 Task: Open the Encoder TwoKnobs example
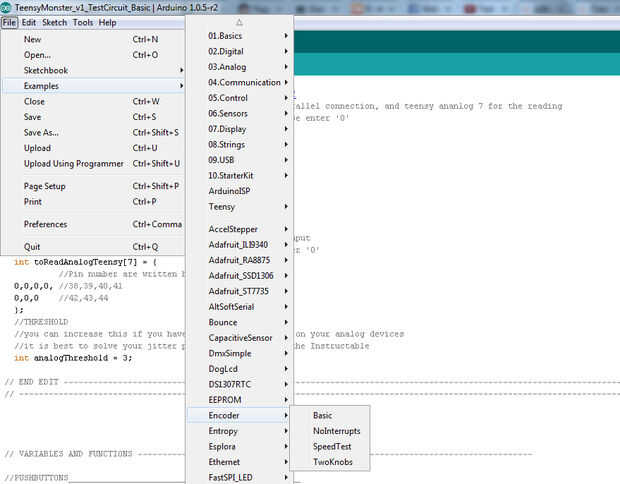coord(330,462)
